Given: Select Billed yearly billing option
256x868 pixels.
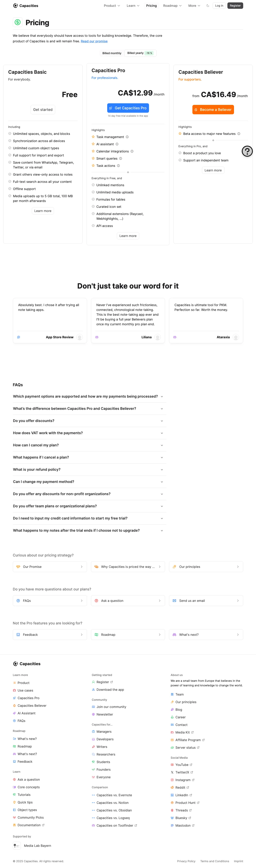Looking at the screenshot, I should [140, 53].
